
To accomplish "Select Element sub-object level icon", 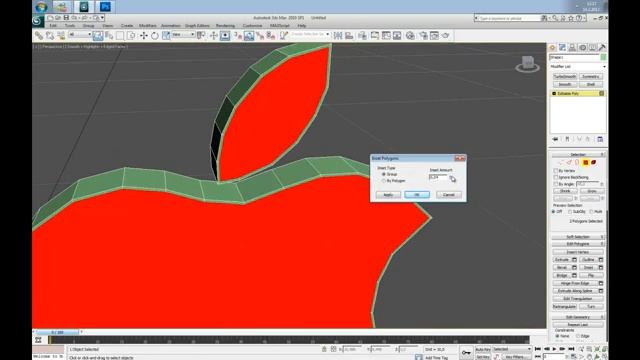I will tap(593, 162).
